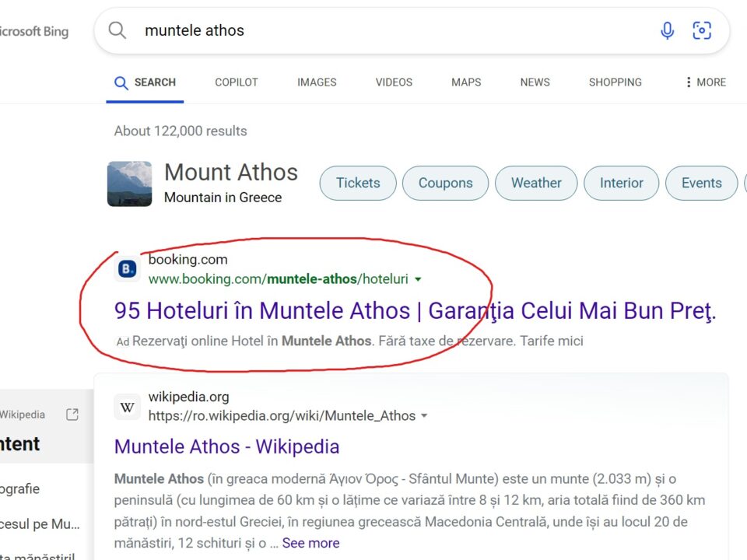This screenshot has height=560, width=747.
Task: Open Wikipedia external link icon in sidebar
Action: (x=72, y=415)
